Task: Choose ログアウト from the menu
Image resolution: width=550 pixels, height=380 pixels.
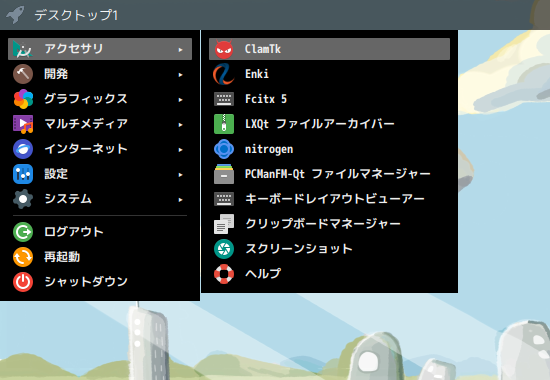Action: [x=100, y=232]
